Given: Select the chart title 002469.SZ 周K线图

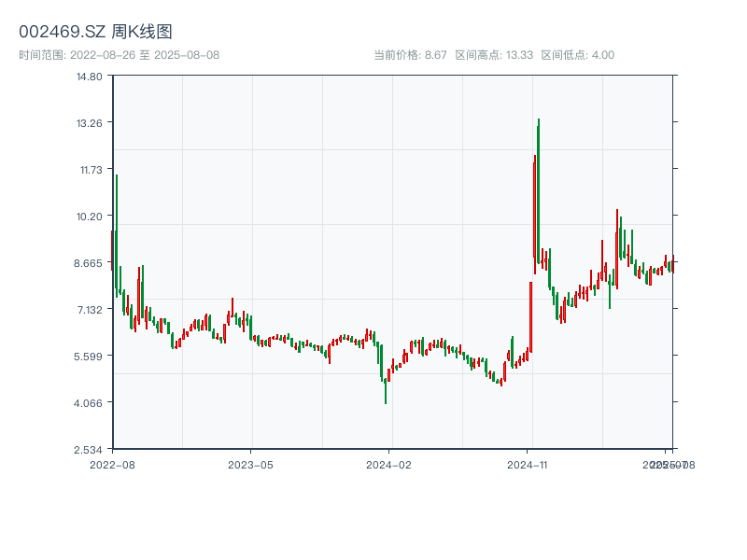Looking at the screenshot, I should tap(95, 32).
